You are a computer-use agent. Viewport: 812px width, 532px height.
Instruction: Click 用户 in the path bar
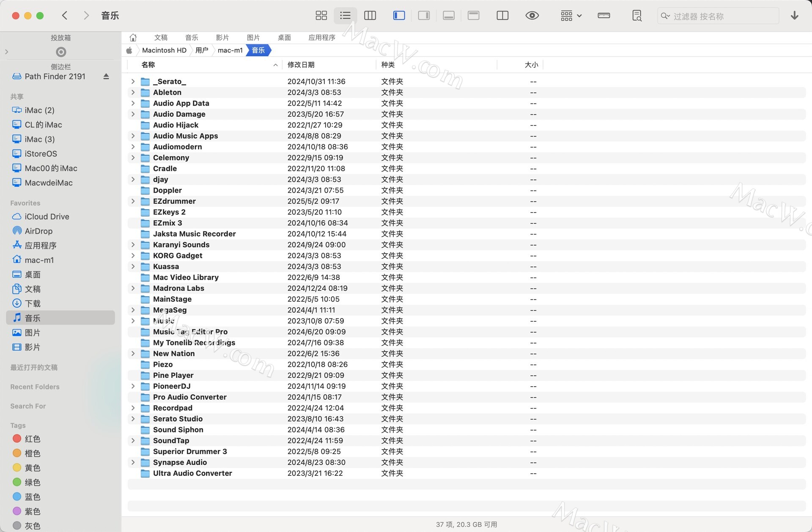[202, 50]
